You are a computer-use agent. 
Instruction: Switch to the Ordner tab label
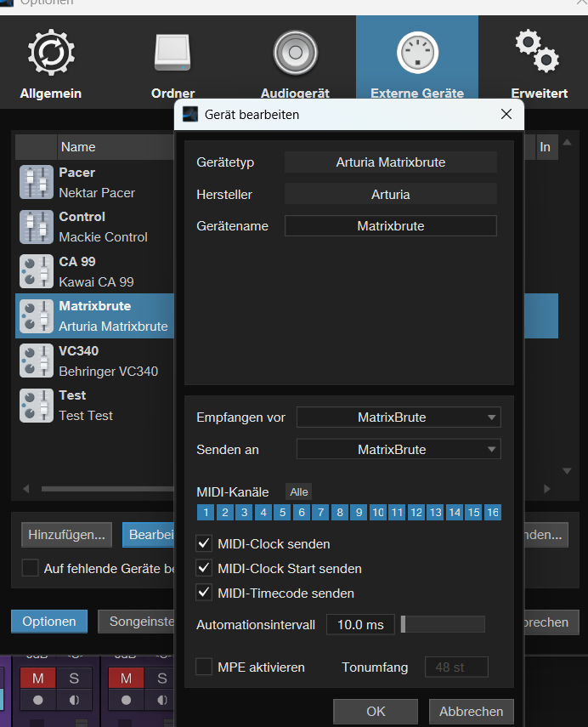coord(172,94)
